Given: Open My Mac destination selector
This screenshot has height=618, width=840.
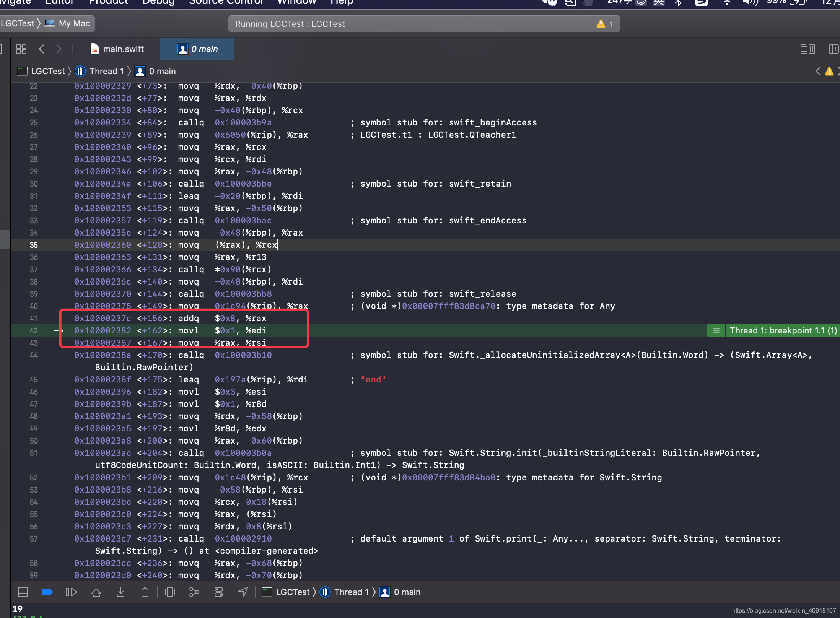Looking at the screenshot, I should click(x=74, y=24).
